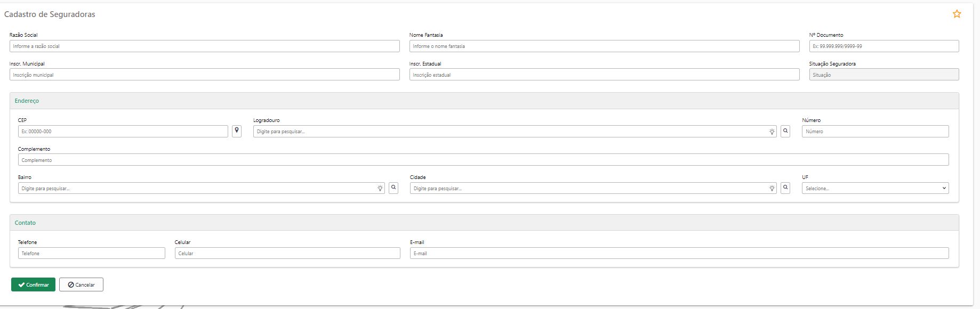Click the Cadastro de Seguradoras title

pyautogui.click(x=50, y=14)
